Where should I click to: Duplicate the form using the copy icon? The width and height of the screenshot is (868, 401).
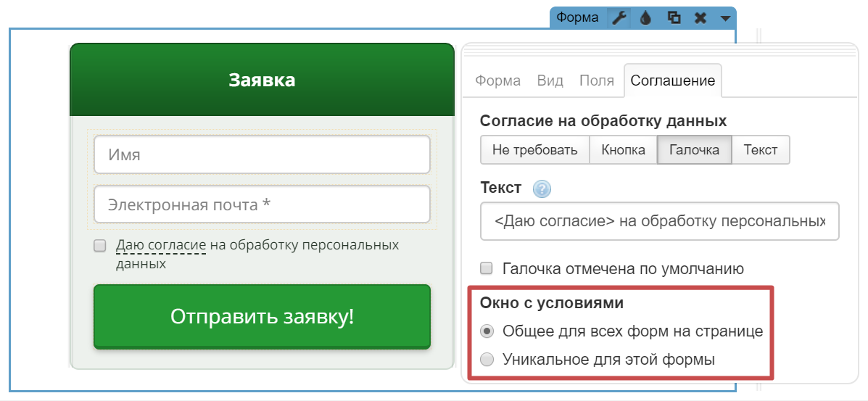tap(674, 18)
